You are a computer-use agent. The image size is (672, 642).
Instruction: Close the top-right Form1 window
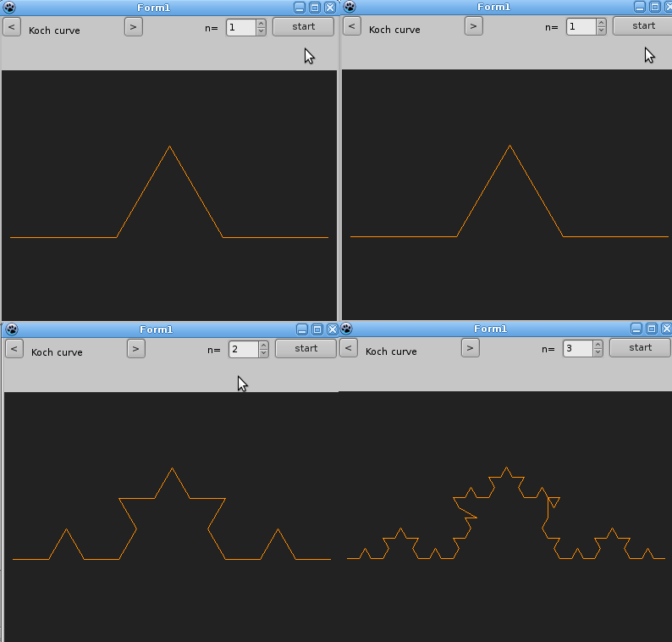tap(667, 7)
